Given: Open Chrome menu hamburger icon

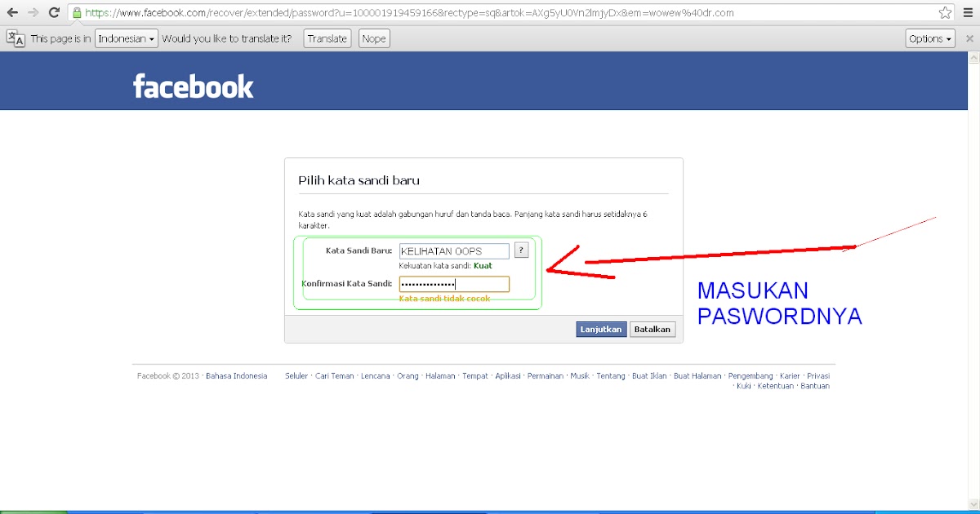Looking at the screenshot, I should pos(968,13).
